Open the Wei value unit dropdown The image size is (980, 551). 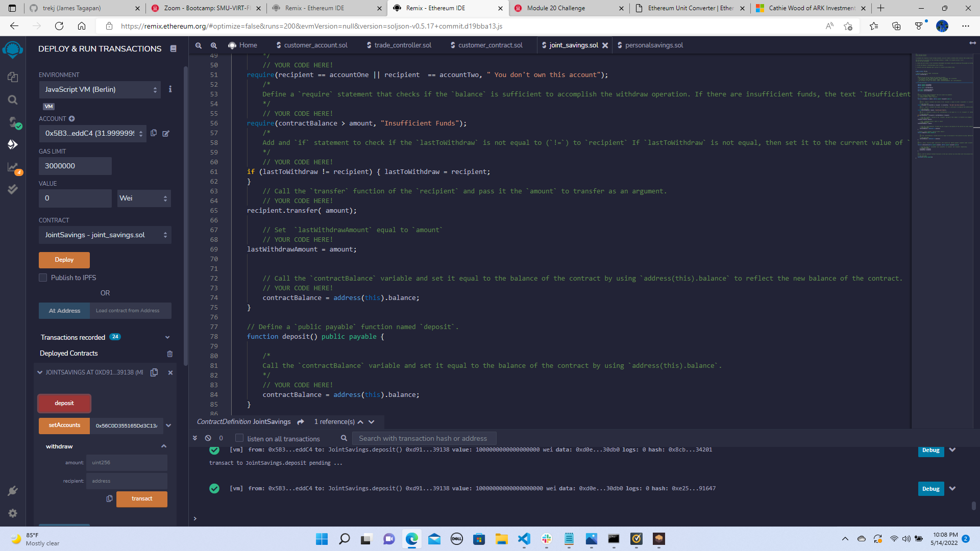[143, 198]
